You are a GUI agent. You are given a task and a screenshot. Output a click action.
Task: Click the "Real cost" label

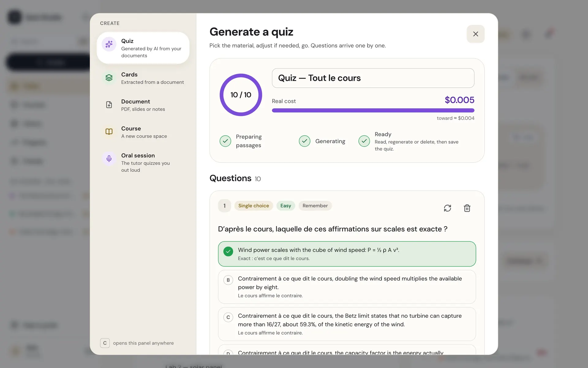(x=284, y=101)
